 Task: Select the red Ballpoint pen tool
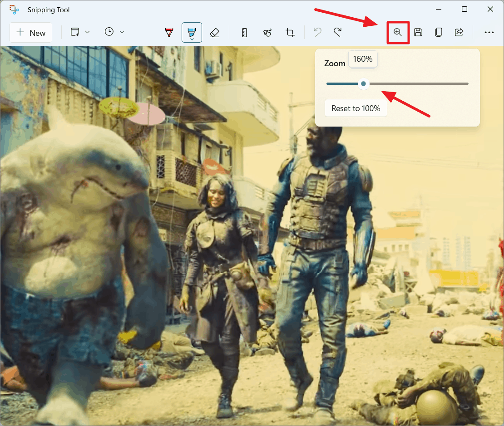169,32
